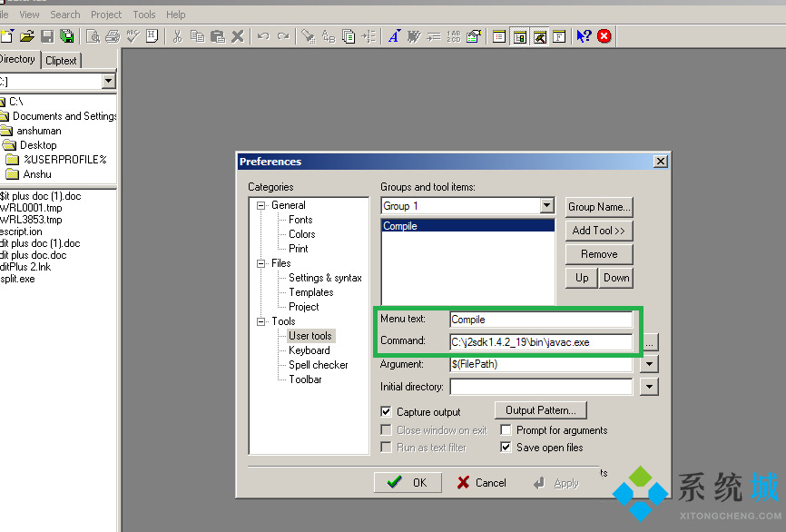This screenshot has height=532, width=786.
Task: Click the Save All toolbar icon
Action: (66, 36)
